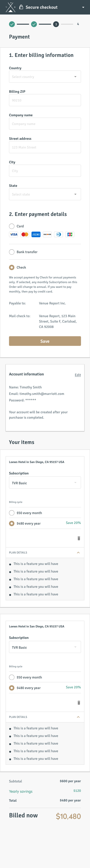Click the VR logo in header
The image size is (90, 868).
click(11, 7)
